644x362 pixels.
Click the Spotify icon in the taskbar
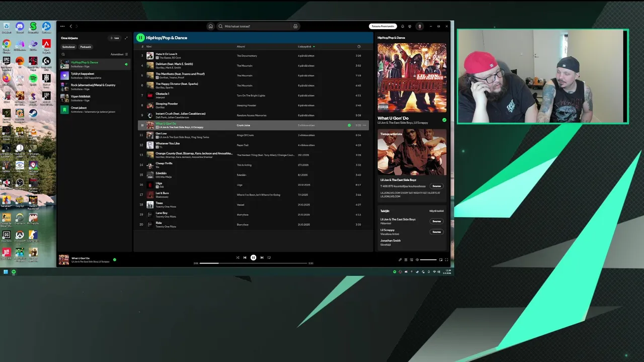coord(14,272)
